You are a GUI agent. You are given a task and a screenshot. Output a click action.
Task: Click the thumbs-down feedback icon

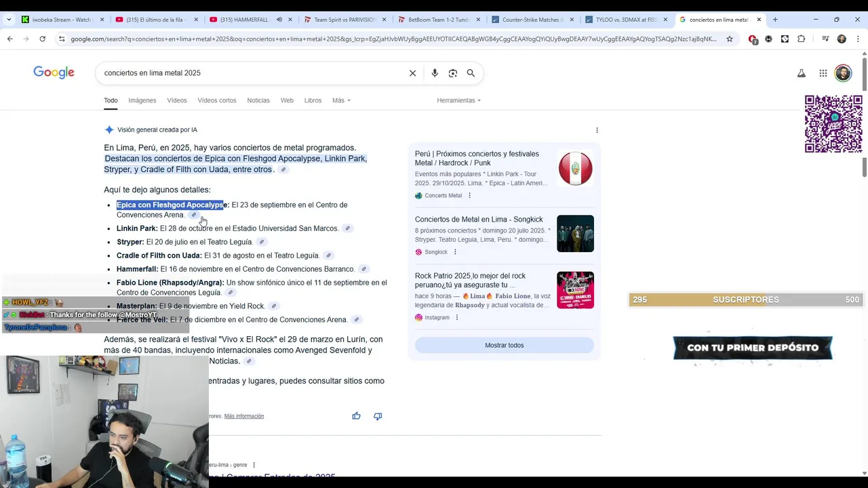(x=378, y=415)
